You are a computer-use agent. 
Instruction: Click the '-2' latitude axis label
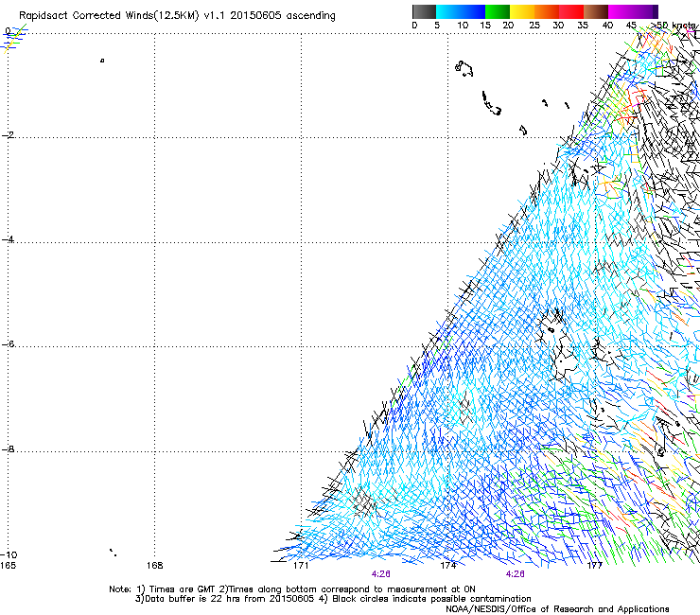pos(8,135)
